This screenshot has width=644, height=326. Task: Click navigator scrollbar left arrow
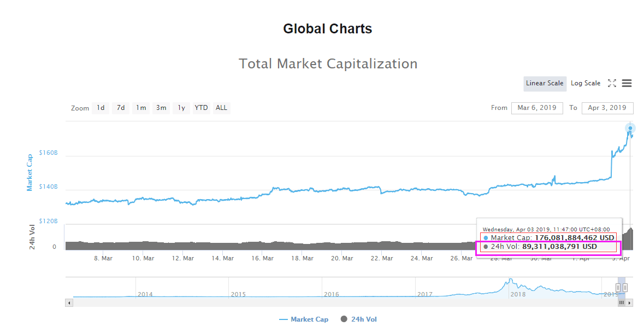point(68,302)
